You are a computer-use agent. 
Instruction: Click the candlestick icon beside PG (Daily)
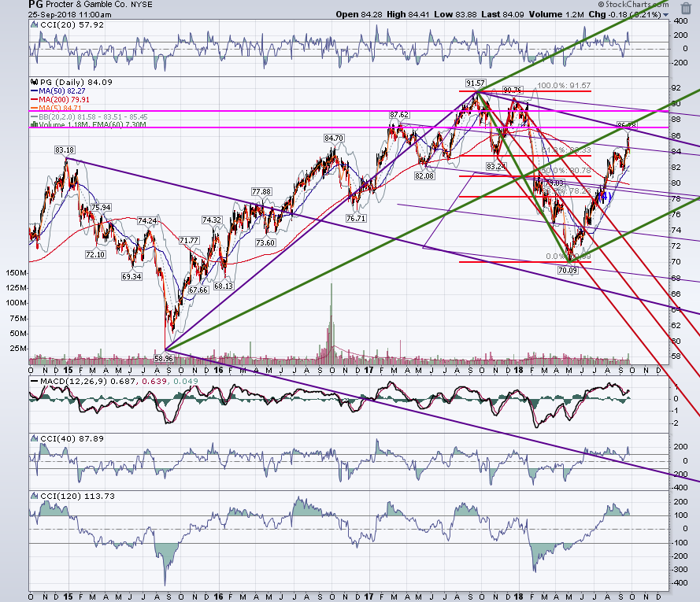(x=35, y=82)
